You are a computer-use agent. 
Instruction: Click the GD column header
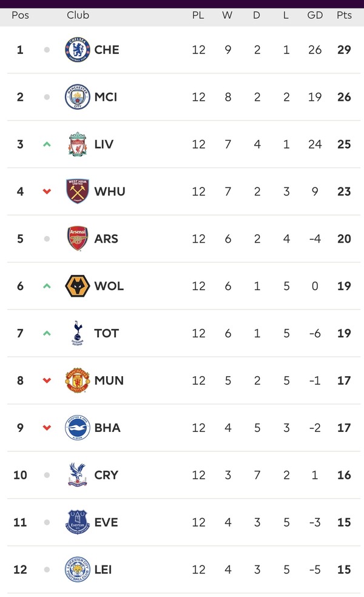point(315,15)
